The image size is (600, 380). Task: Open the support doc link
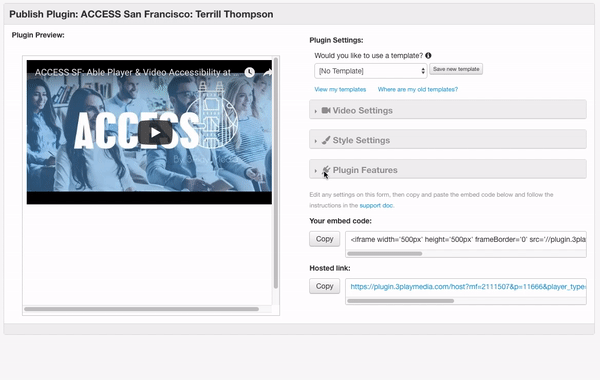(x=376, y=205)
